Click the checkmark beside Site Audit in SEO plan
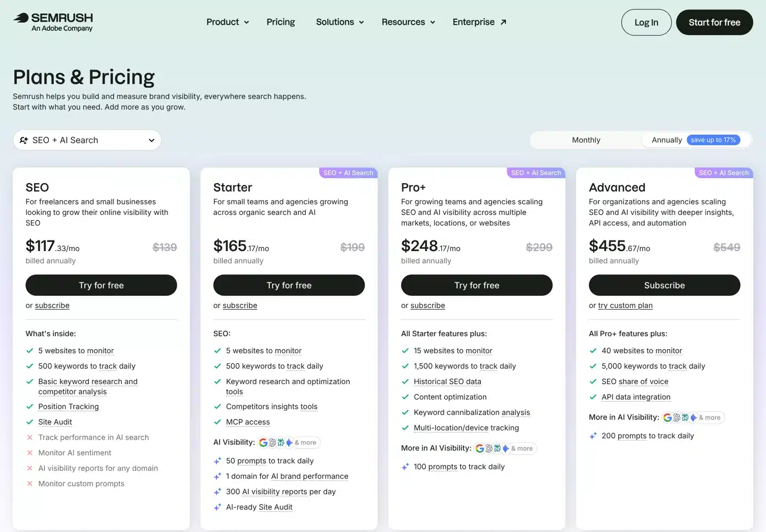This screenshot has width=766, height=532. (x=30, y=422)
